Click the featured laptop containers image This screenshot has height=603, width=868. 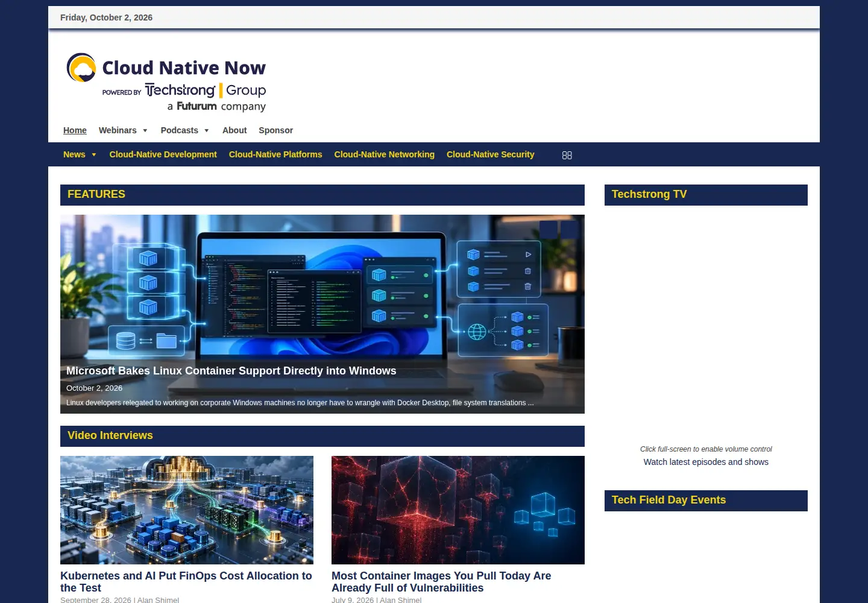[322, 314]
